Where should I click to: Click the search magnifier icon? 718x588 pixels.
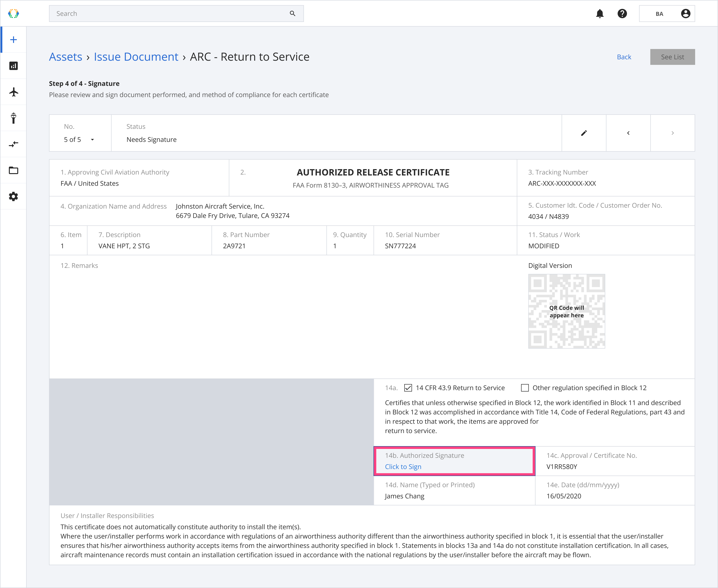[x=292, y=14]
